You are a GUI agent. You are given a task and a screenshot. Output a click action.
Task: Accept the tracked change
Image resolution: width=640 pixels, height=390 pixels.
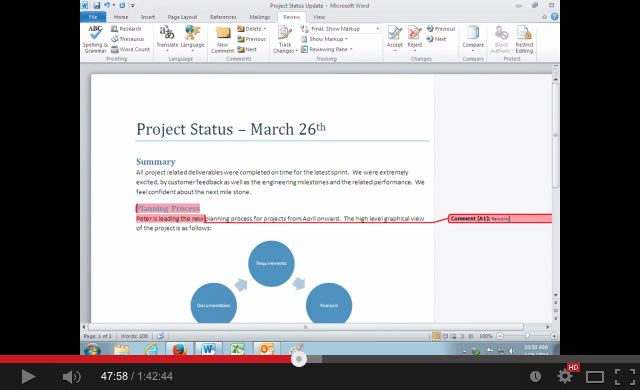[x=395, y=38]
